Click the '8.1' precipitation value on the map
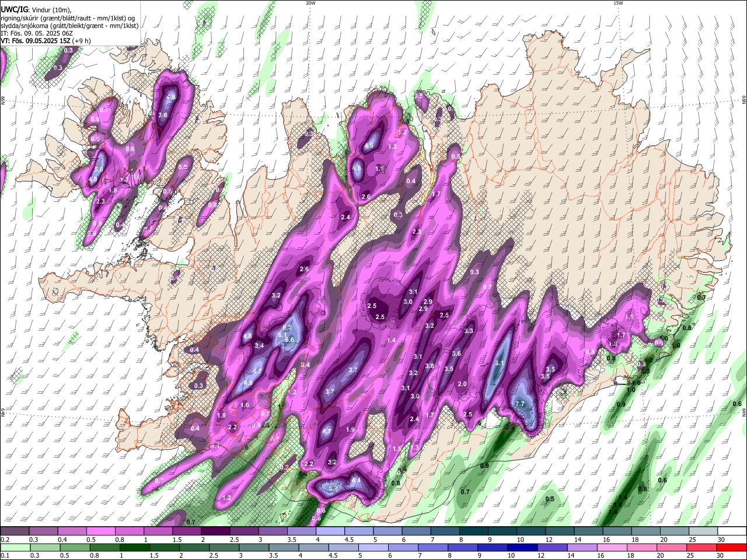This screenshot has width=747, height=560. (500, 363)
